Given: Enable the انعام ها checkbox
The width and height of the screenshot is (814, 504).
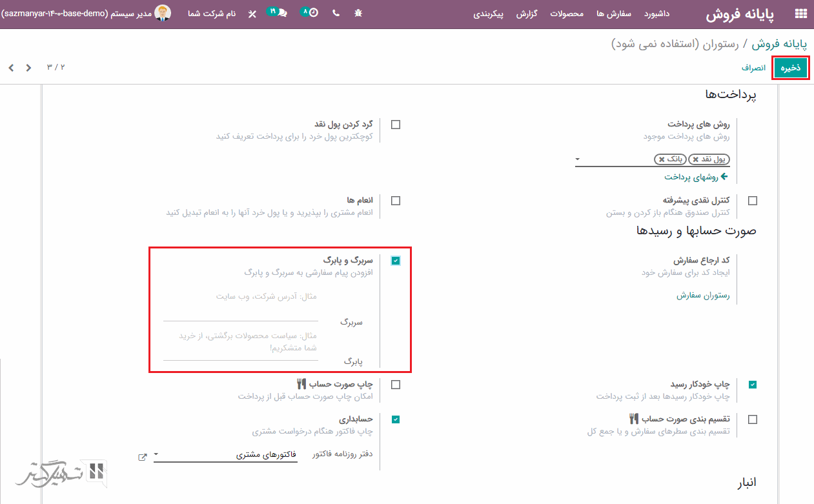Looking at the screenshot, I should 396,201.
